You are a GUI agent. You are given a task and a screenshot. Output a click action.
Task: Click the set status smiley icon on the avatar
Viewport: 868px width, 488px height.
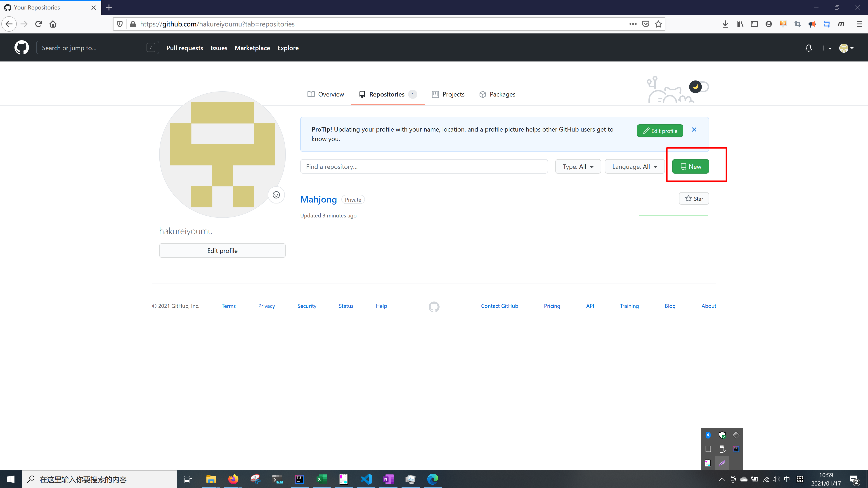[x=276, y=195]
